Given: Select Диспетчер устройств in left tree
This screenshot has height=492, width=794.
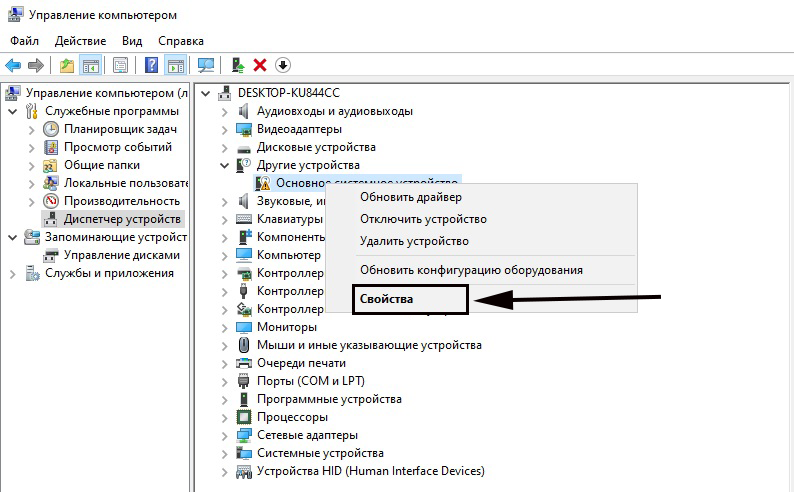Looking at the screenshot, I should 122,219.
